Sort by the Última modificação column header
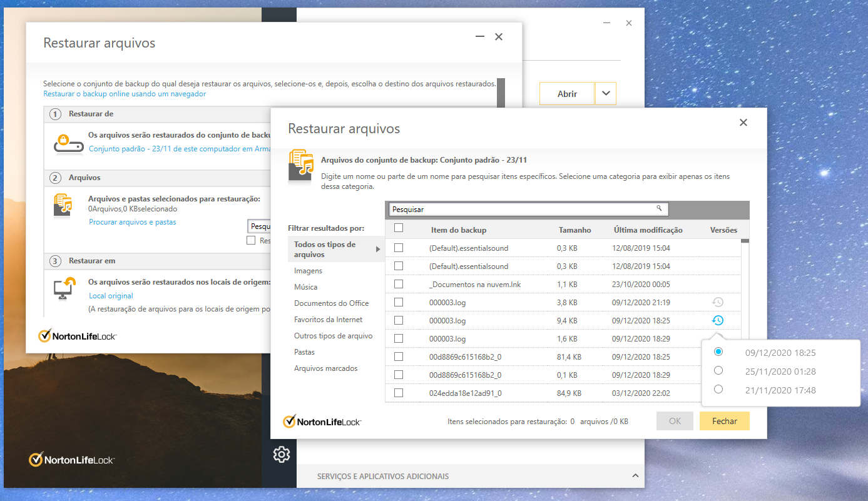 pyautogui.click(x=648, y=230)
